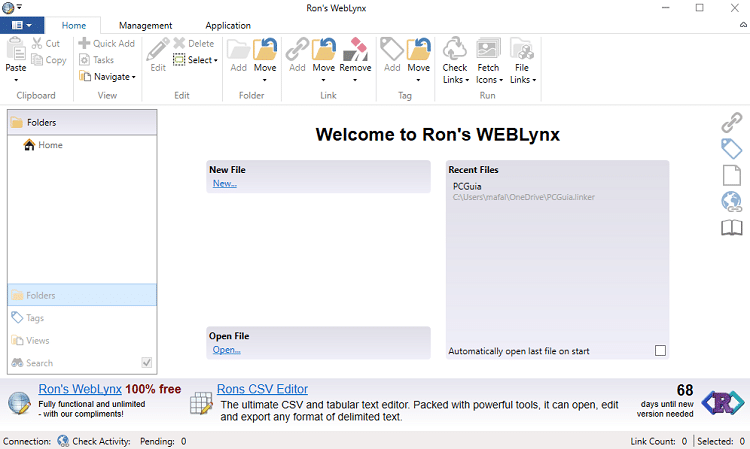Click the Edit pencil icon

coord(158,49)
